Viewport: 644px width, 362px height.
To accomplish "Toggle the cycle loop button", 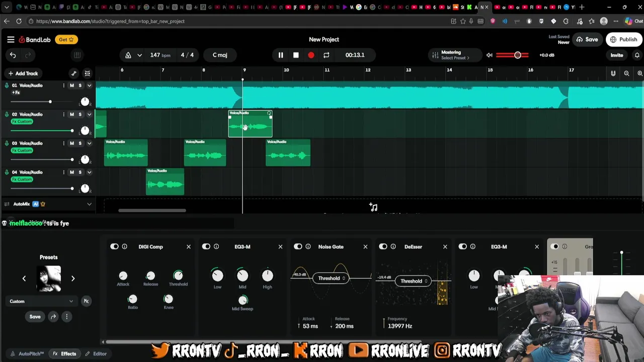I will [326, 55].
